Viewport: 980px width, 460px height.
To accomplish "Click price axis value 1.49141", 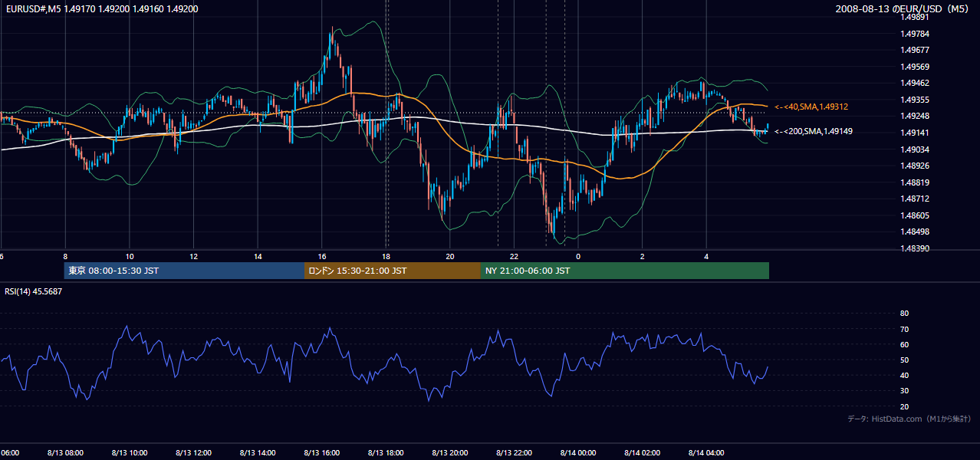I will point(916,133).
